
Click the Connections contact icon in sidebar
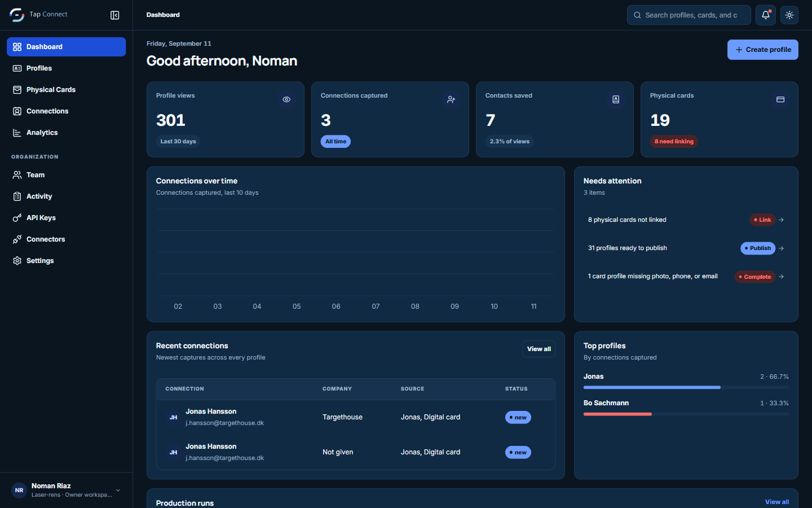point(17,111)
